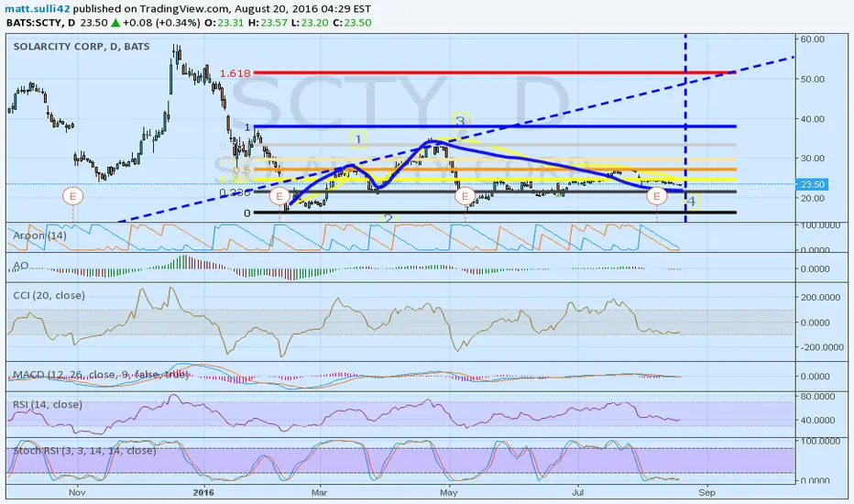The width and height of the screenshot is (854, 504).
Task: Click the 20.00 price axis label
Action: [813, 198]
